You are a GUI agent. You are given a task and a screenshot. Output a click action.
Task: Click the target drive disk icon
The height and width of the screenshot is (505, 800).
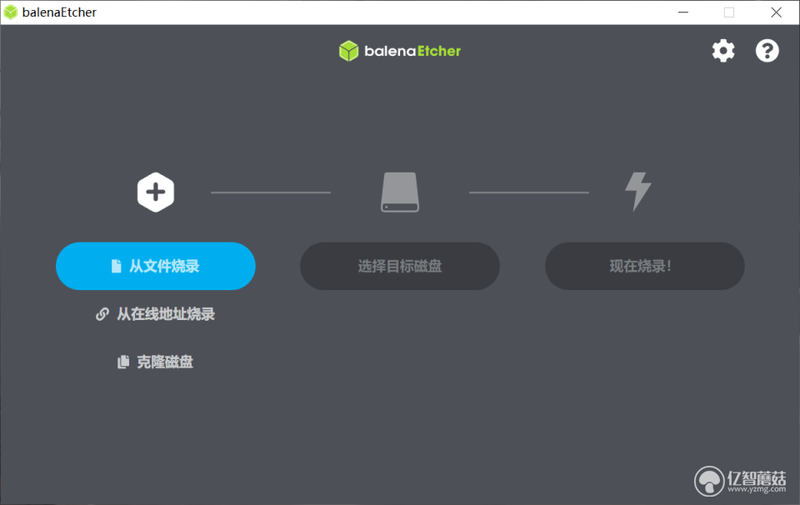(x=400, y=192)
